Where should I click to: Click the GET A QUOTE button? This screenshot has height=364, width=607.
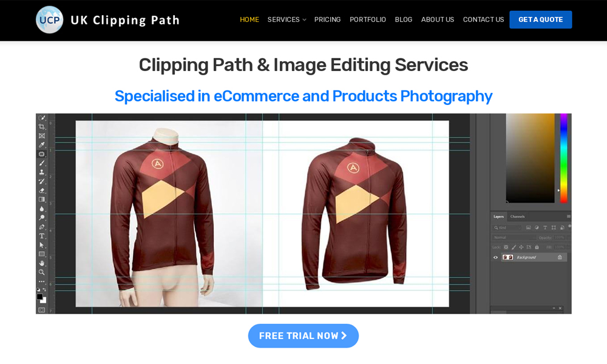click(x=540, y=19)
